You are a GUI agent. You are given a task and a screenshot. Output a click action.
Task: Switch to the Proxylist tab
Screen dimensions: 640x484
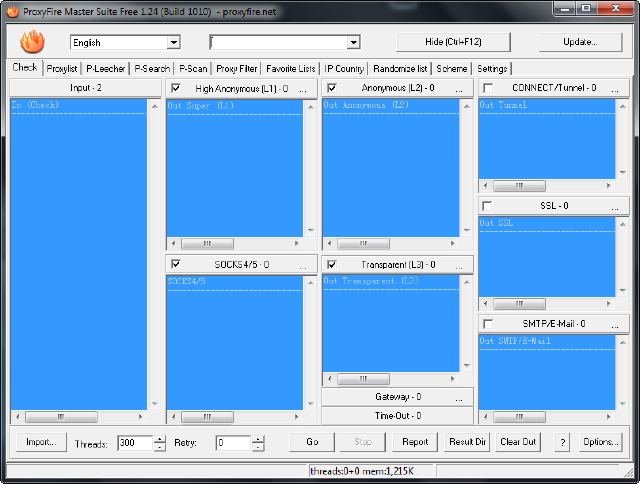point(62,69)
